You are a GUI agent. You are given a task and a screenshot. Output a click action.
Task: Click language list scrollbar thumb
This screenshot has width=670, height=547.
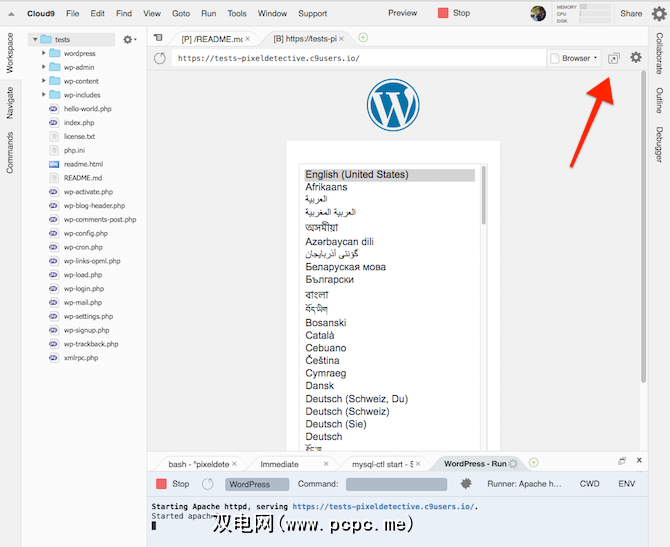point(484,195)
